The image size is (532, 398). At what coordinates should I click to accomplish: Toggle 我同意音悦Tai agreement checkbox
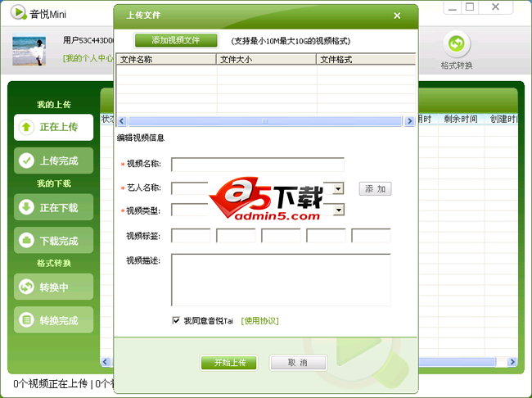176,320
